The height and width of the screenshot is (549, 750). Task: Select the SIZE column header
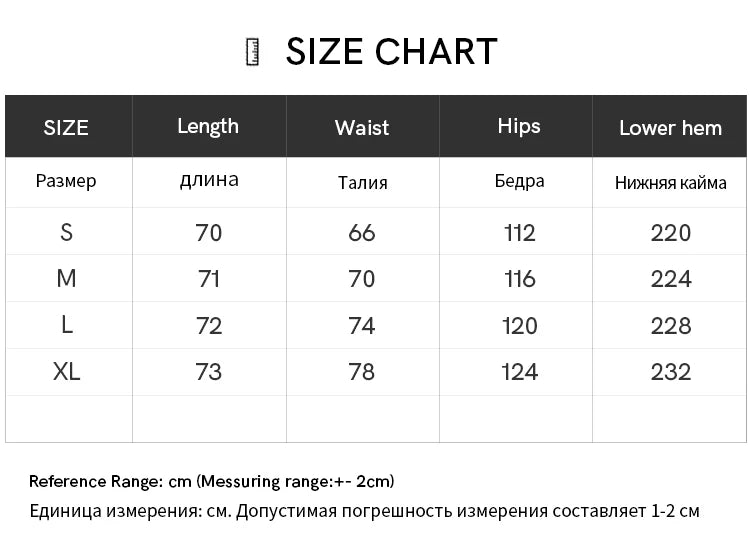point(67,127)
